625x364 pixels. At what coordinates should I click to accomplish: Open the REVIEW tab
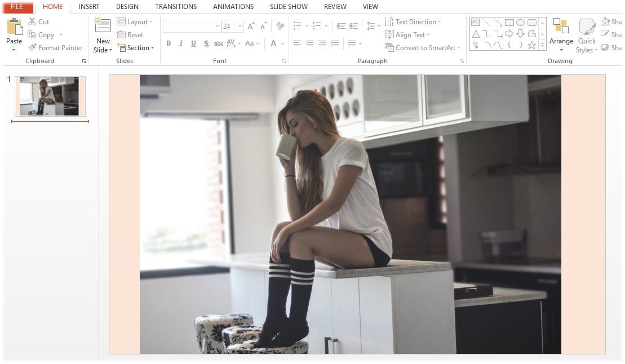pos(335,7)
